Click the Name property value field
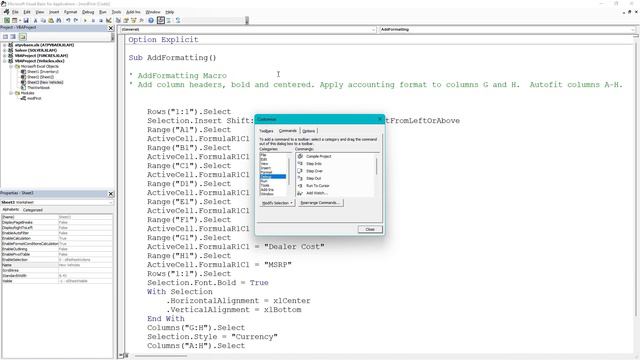The image size is (640, 360). (85, 265)
